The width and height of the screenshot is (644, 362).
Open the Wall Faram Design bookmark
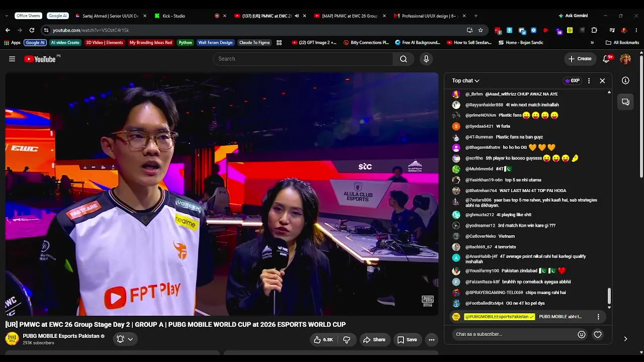click(x=215, y=43)
